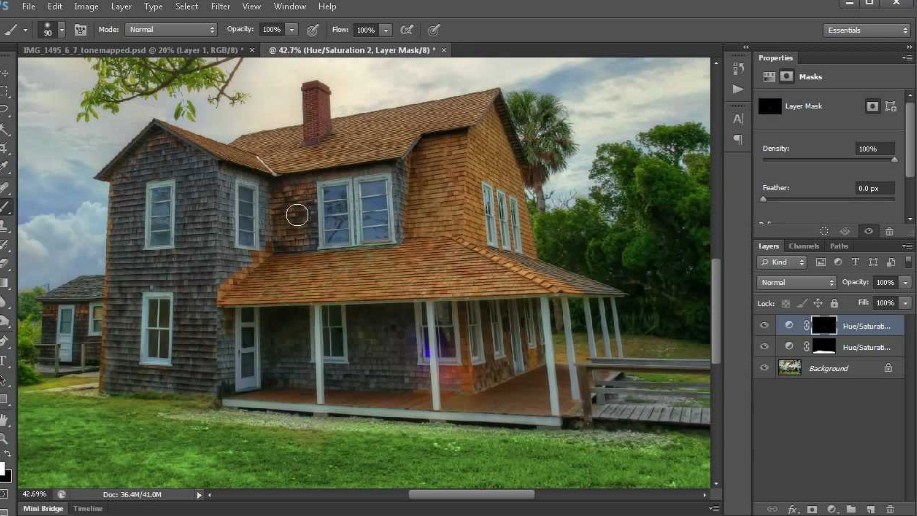This screenshot has width=917, height=516.
Task: Toggle Lock all
Action: (834, 303)
